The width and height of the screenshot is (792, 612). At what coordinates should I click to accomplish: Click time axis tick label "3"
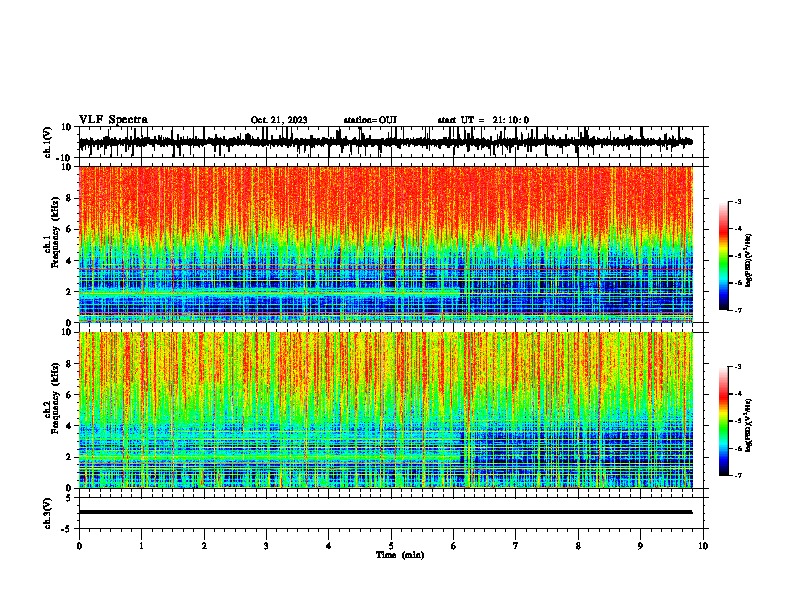click(266, 546)
